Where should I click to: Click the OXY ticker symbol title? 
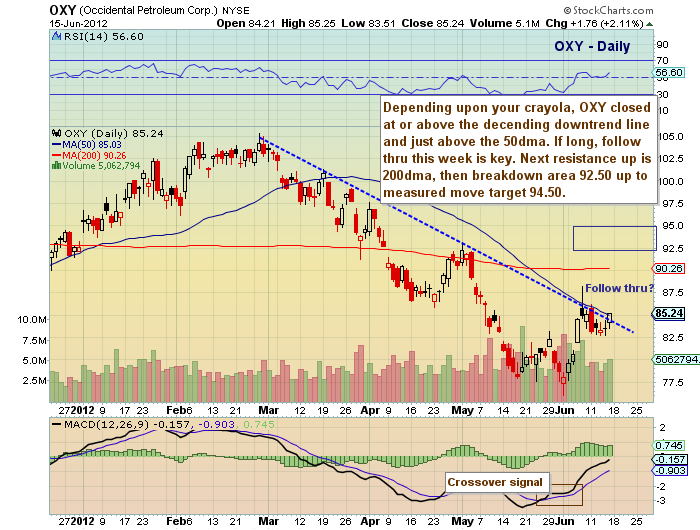[x=62, y=10]
